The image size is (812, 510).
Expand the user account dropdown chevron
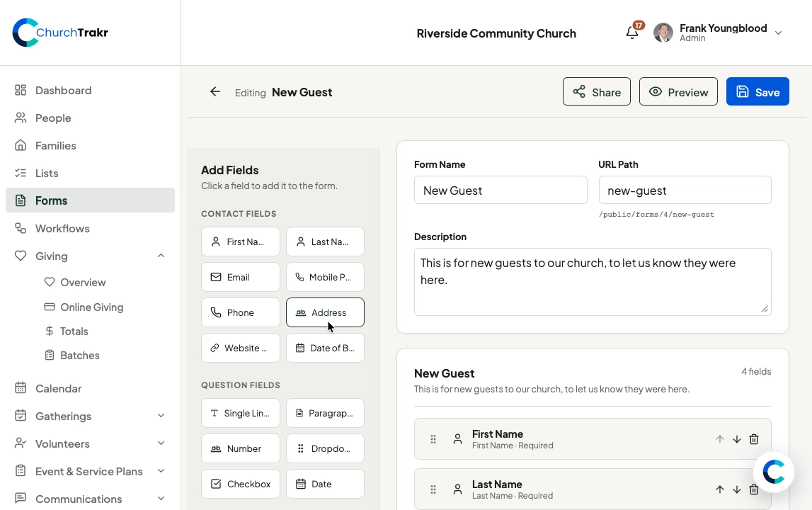(x=778, y=33)
